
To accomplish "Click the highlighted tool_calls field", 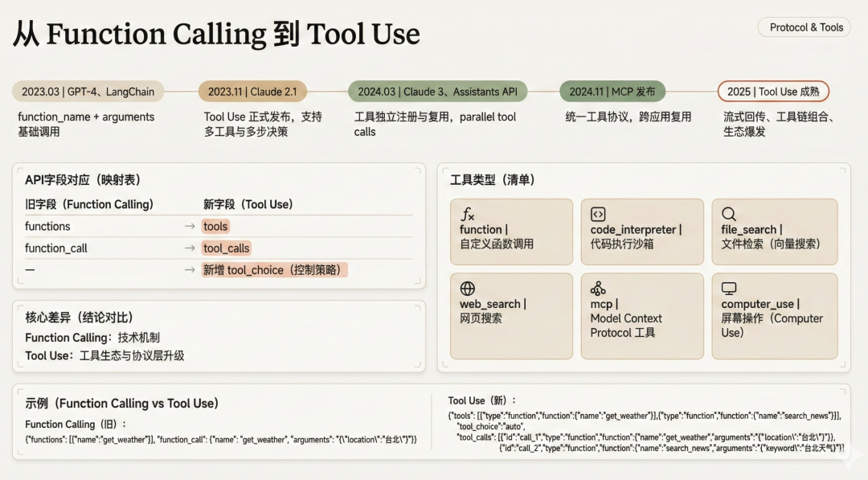I will 226,248.
